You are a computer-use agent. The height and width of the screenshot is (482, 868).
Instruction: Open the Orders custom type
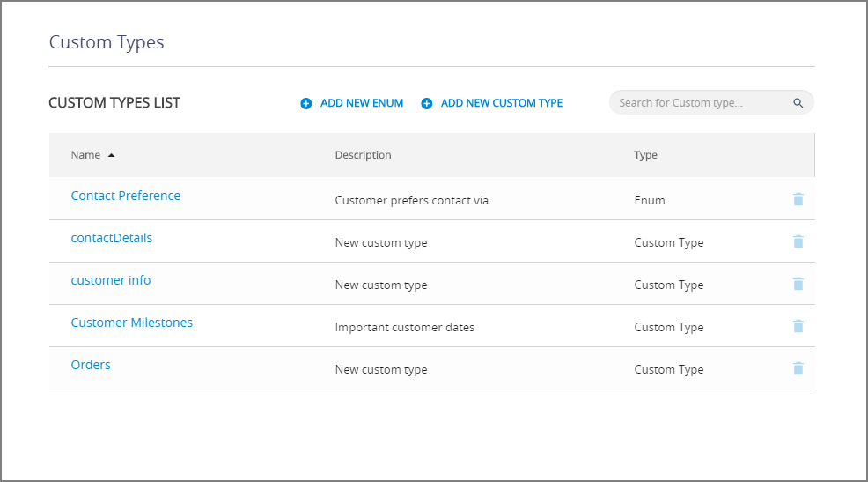point(91,365)
